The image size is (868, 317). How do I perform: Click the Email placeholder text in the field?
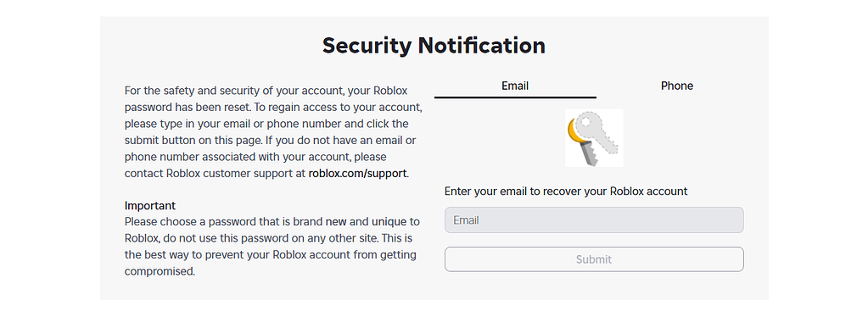click(466, 220)
